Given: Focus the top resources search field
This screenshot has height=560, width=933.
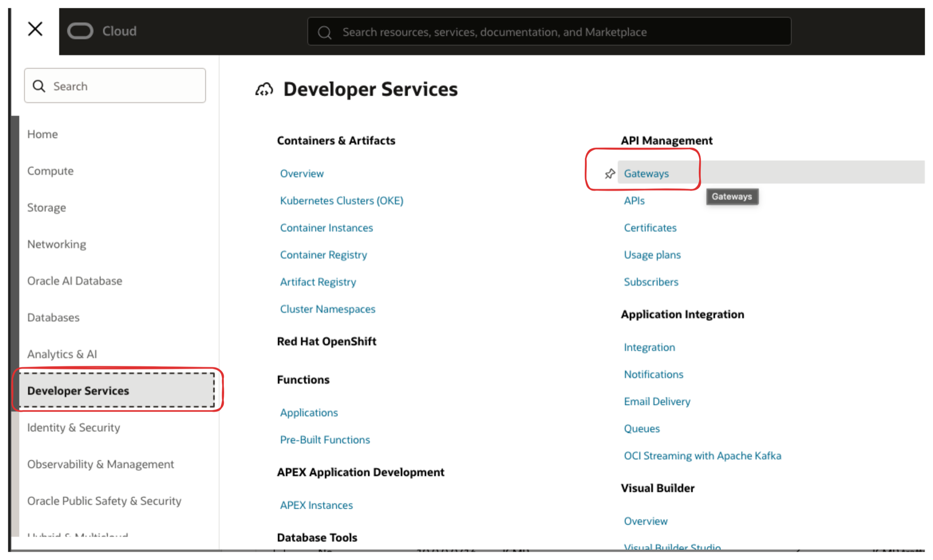Looking at the screenshot, I should pyautogui.click(x=549, y=32).
